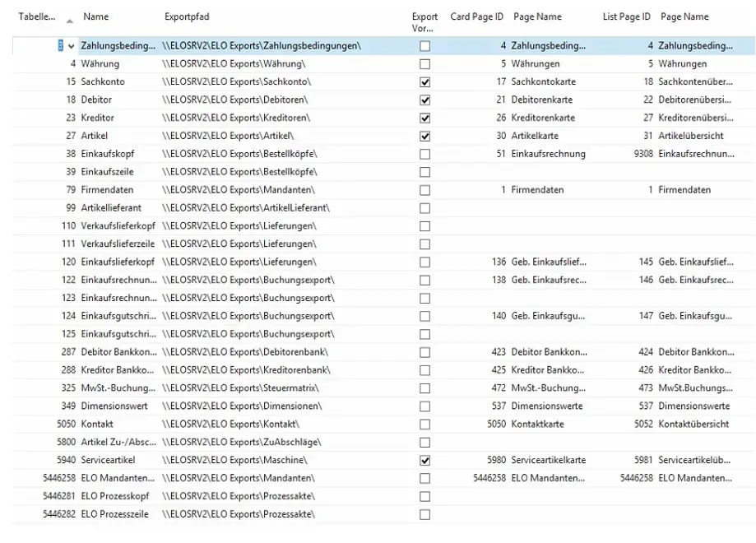Select the Kreditorenkarte page name cell
Screen dimensions: 756x543
[543, 118]
